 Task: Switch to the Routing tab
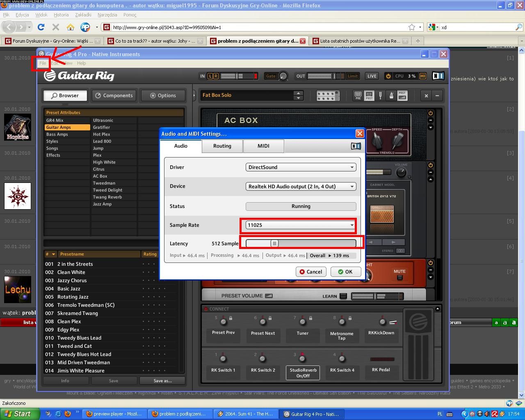pos(222,146)
